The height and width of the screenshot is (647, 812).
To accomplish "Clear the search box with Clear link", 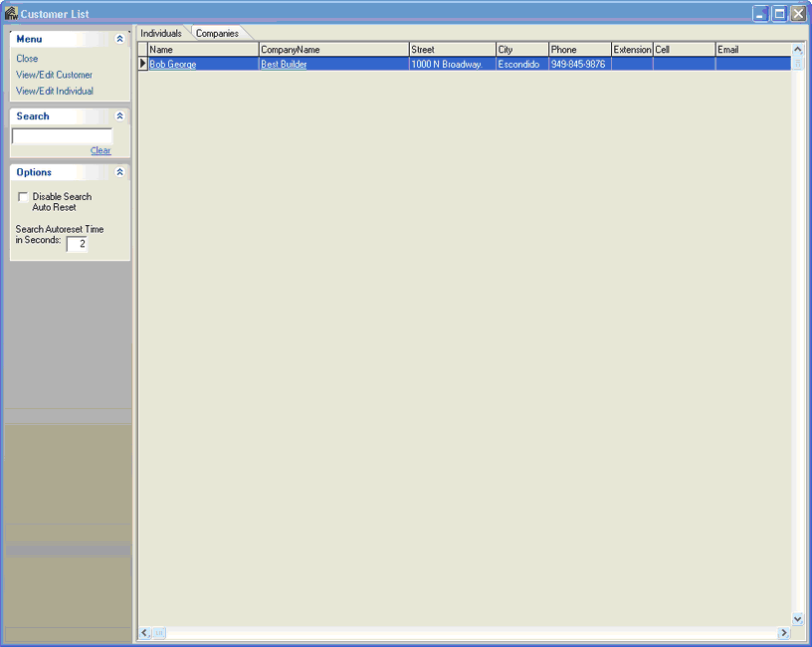I will click(101, 150).
